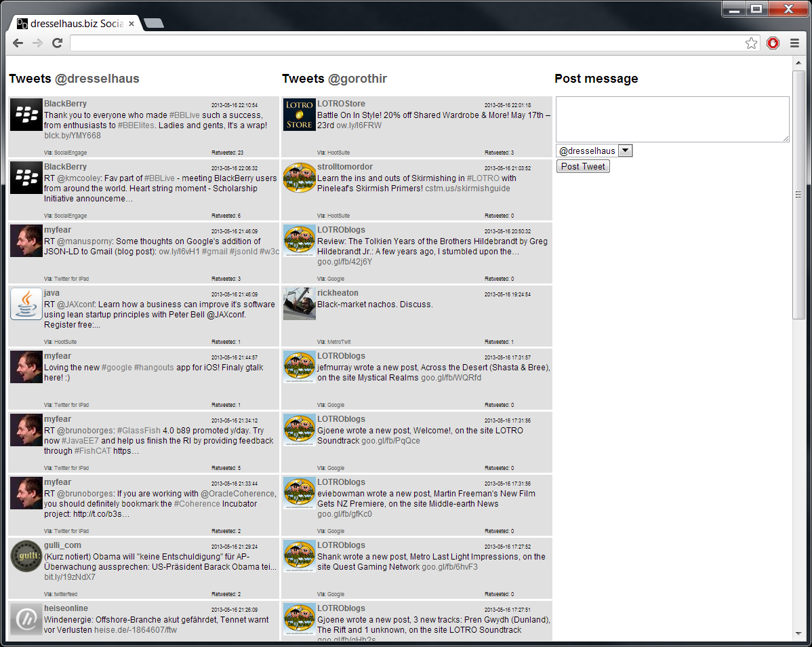Click LOTROblogs avatar on the Metro Last Light tweet
The width and height of the screenshot is (812, 647).
(x=300, y=556)
